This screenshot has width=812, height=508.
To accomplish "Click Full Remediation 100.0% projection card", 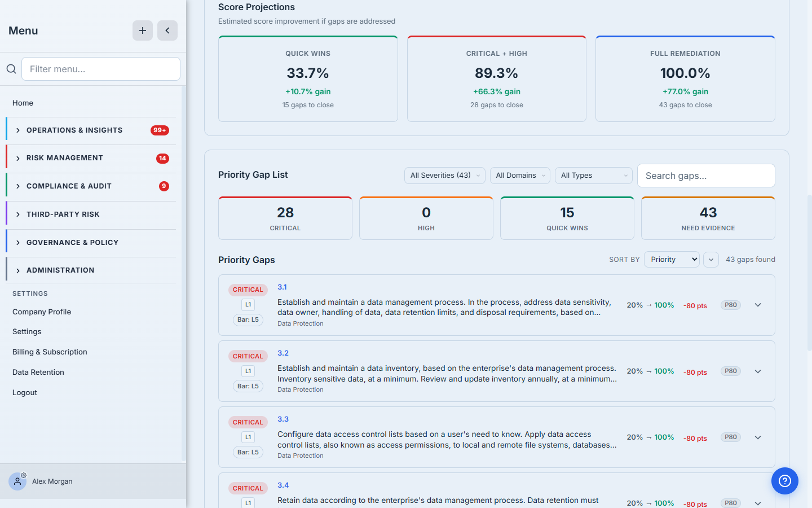I will [x=685, y=79].
